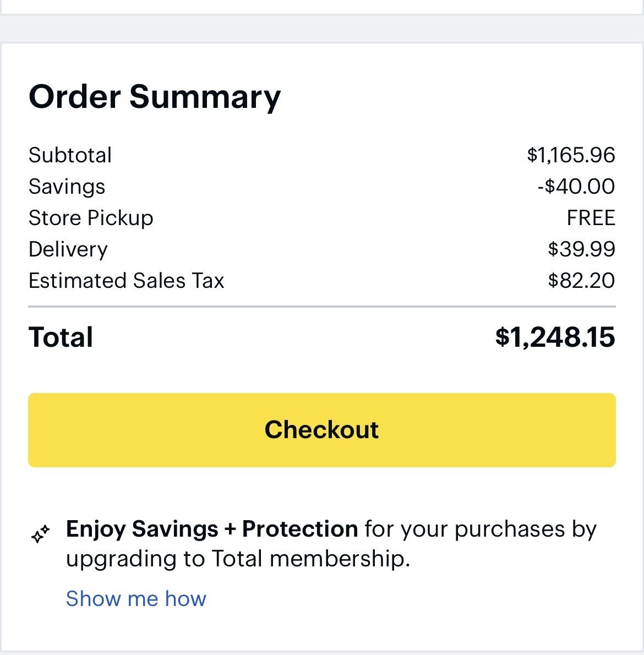Click the Store Pickup label
644x655 pixels.
pos(91,218)
